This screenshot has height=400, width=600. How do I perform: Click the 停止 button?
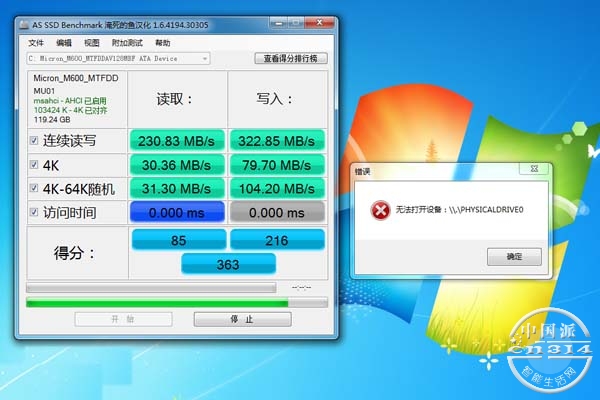pyautogui.click(x=243, y=319)
